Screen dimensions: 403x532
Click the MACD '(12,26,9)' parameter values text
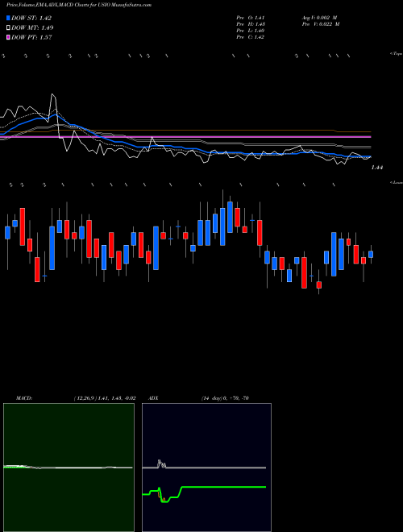click(105, 398)
